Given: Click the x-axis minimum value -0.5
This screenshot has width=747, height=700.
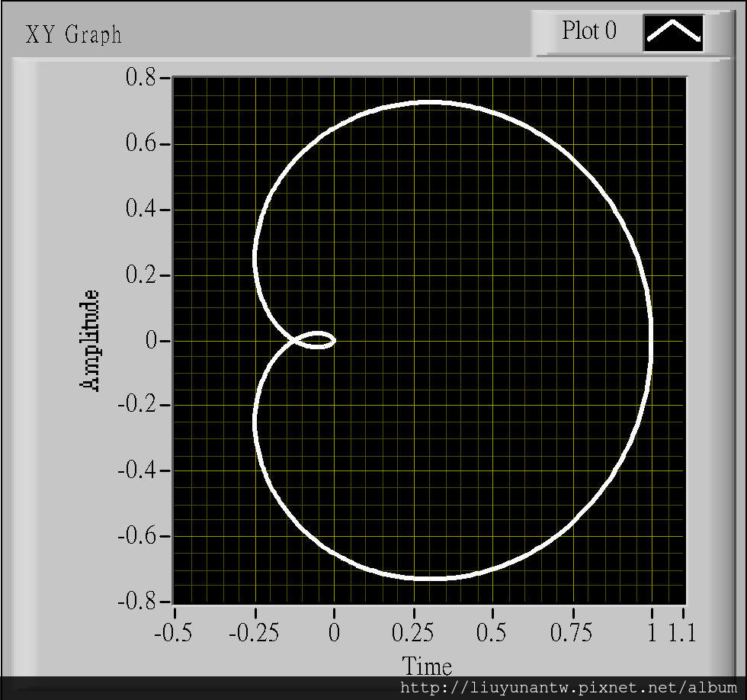Looking at the screenshot, I should click(x=173, y=634).
